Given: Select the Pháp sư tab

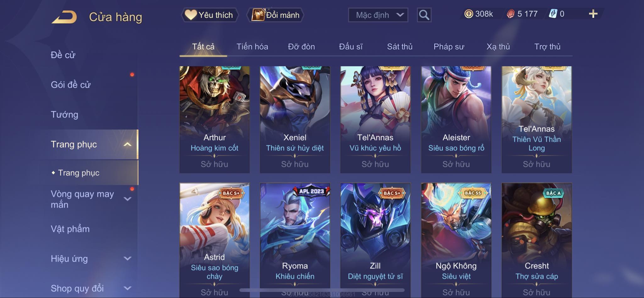Looking at the screenshot, I should pos(449,47).
